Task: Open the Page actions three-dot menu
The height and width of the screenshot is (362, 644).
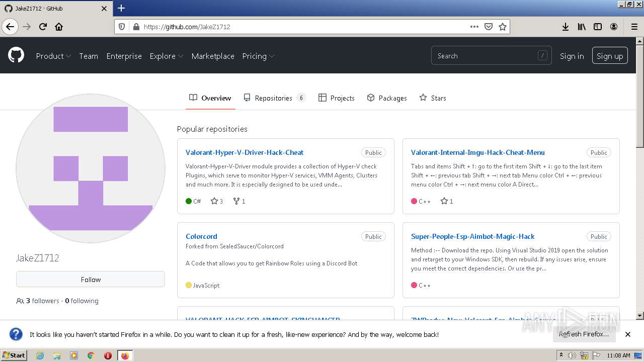Action: [x=474, y=27]
